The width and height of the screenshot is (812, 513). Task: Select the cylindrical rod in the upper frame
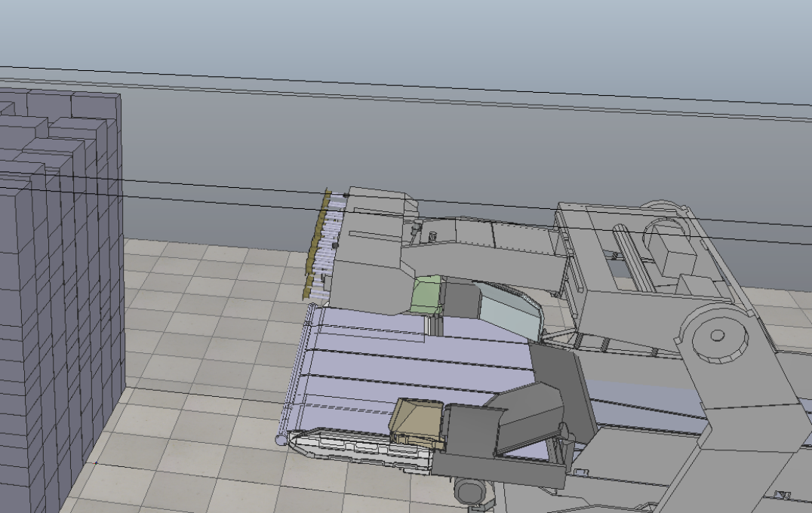(x=633, y=258)
